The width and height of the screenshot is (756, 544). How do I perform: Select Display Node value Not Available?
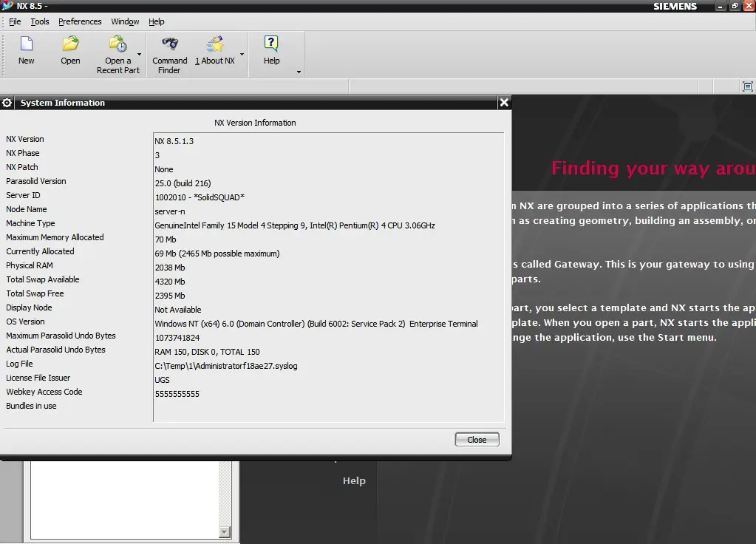[178, 310]
